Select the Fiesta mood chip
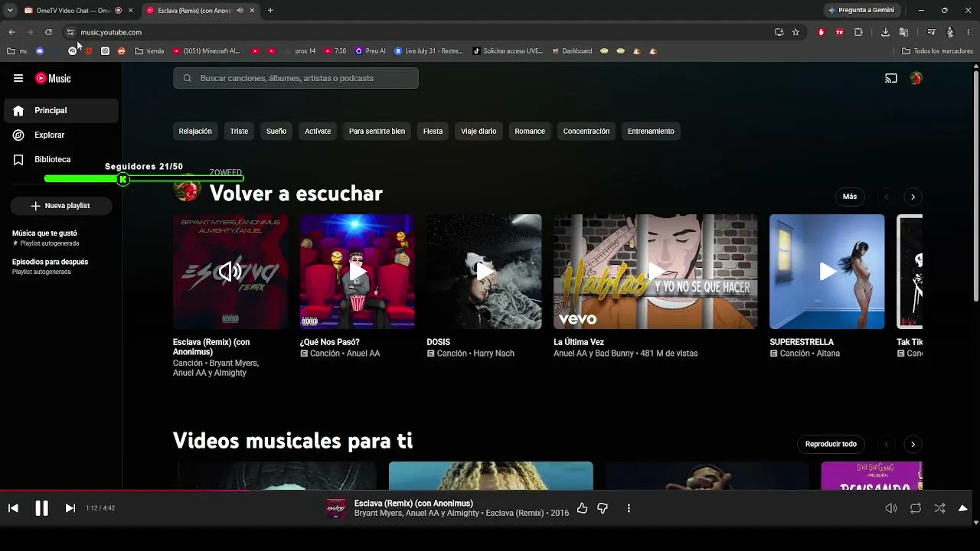The height and width of the screenshot is (551, 980). [x=433, y=131]
